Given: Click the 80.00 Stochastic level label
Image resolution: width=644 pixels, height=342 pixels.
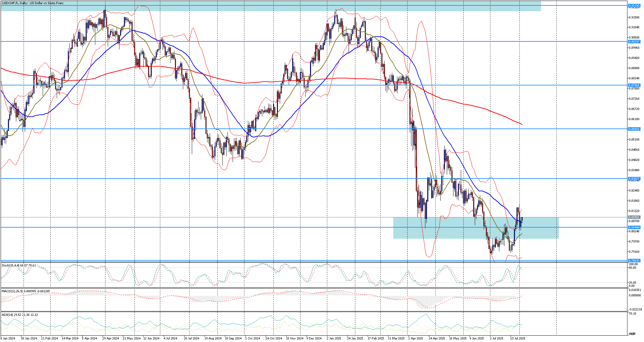Looking at the screenshot, I should pos(633,268).
